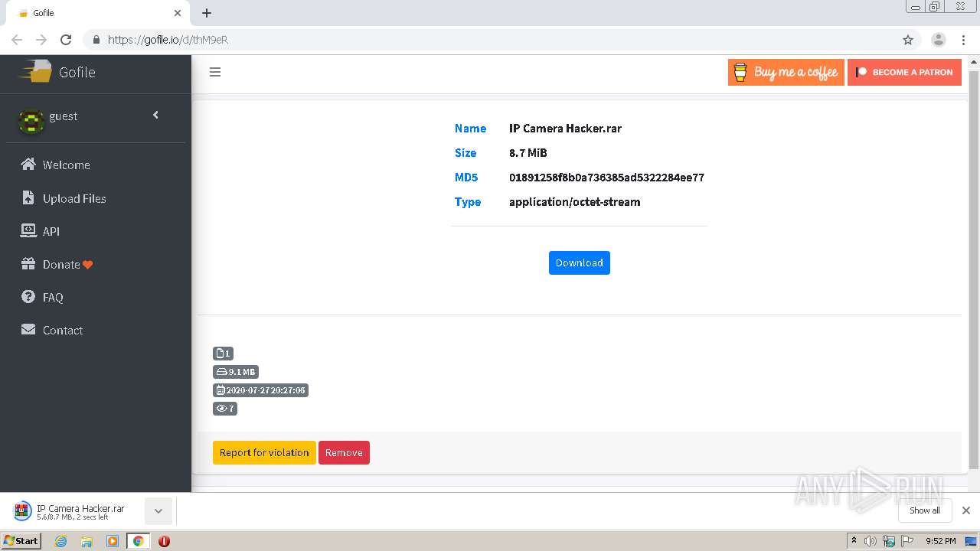Open the Donate sidebar item
This screenshot has height=551, width=980.
96,264
